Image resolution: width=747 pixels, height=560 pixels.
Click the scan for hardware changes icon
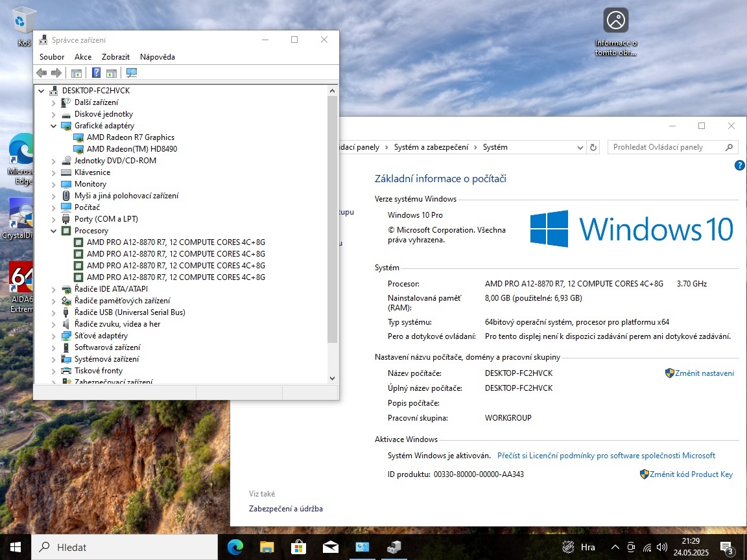point(132,73)
